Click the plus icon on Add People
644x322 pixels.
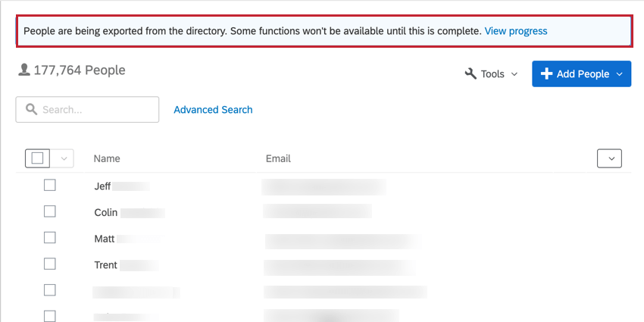(x=546, y=73)
